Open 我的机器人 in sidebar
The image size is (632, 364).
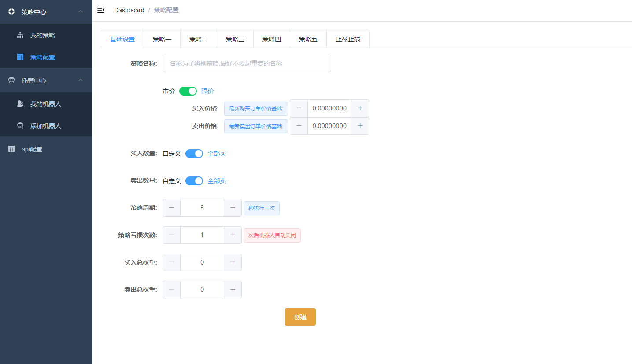tap(46, 104)
